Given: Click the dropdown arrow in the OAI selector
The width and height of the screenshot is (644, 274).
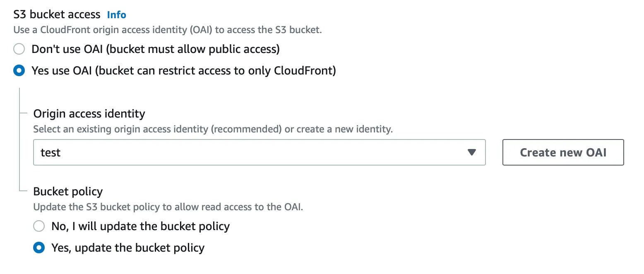Looking at the screenshot, I should [x=471, y=153].
